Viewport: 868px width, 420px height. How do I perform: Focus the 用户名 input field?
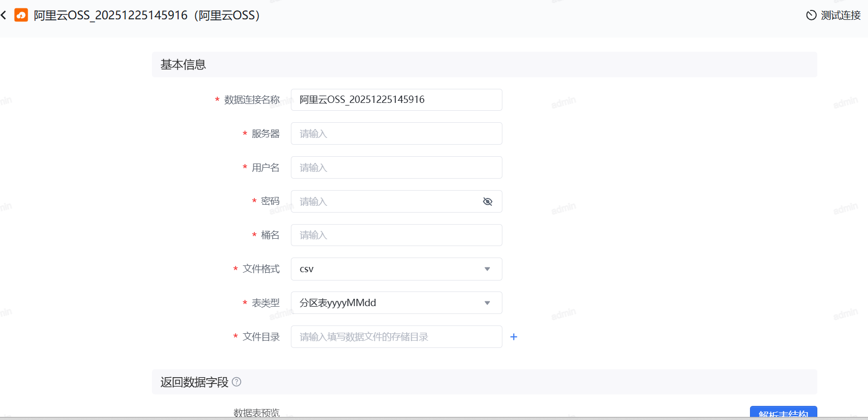point(396,168)
